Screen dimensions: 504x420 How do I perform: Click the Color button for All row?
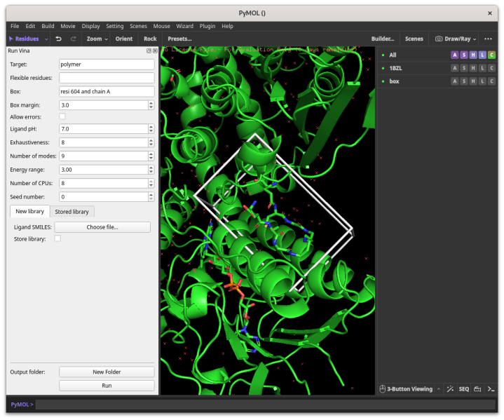pyautogui.click(x=491, y=55)
